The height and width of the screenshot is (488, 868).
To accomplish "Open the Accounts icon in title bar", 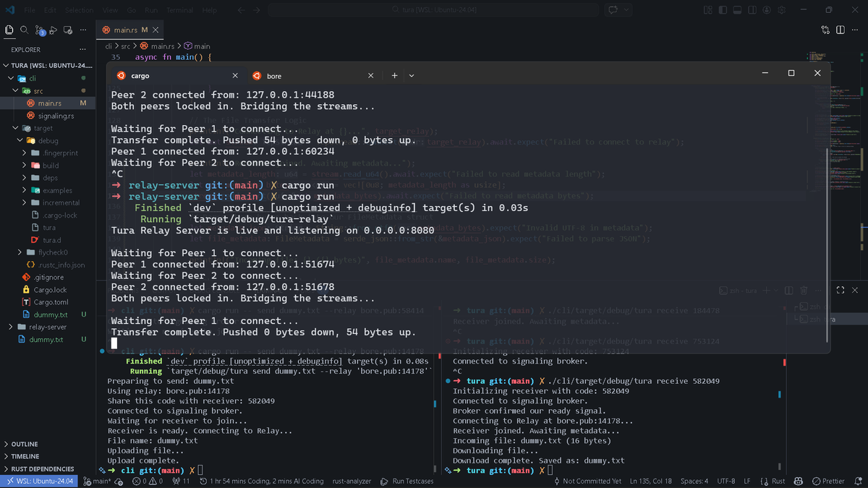I will click(x=767, y=10).
